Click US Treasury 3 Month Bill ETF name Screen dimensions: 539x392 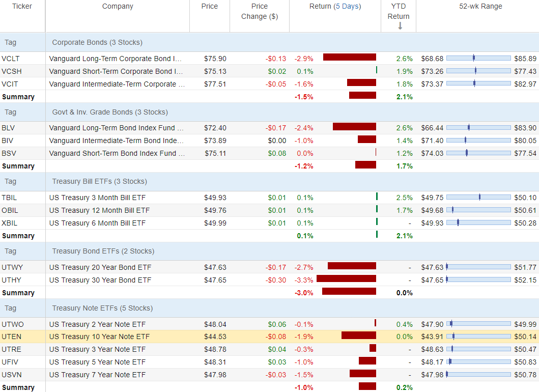[97, 198]
